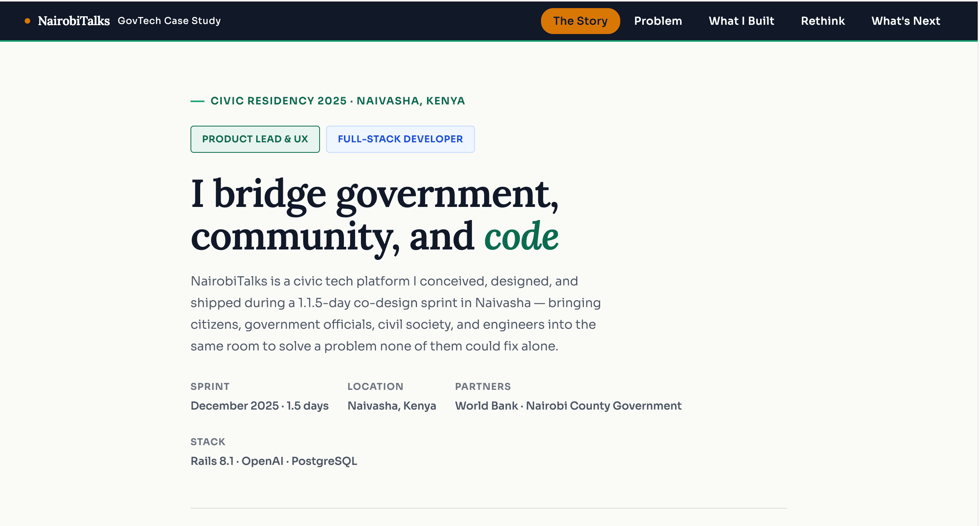
Task: Click the PARTNERS label
Action: 483,386
